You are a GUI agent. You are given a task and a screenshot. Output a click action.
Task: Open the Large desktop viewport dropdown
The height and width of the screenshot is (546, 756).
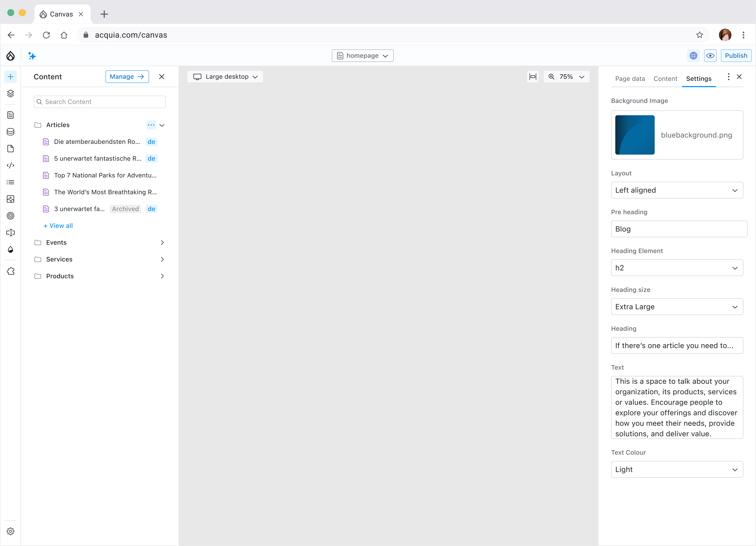click(225, 77)
